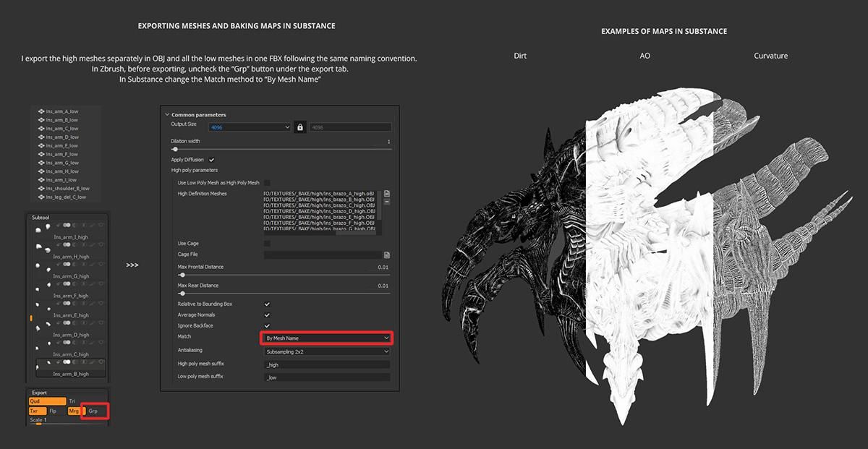Screen dimensions: 868x449
Task: Click the Max Frontal Distance value 0.01
Action: 383,268
